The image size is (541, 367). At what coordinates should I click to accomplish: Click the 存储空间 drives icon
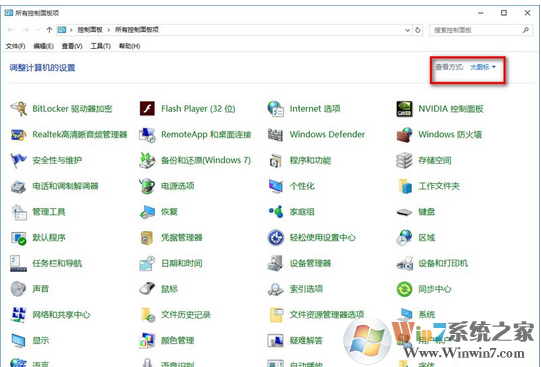point(404,160)
